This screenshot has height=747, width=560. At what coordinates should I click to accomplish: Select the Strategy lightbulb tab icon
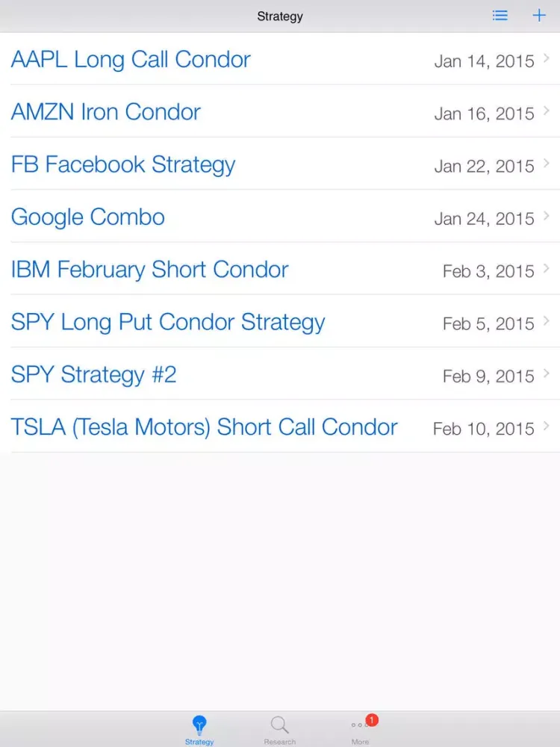[199, 724]
